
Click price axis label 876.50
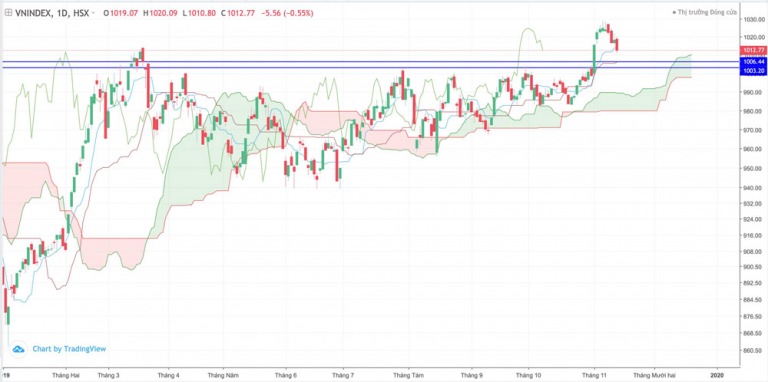[x=754, y=316]
